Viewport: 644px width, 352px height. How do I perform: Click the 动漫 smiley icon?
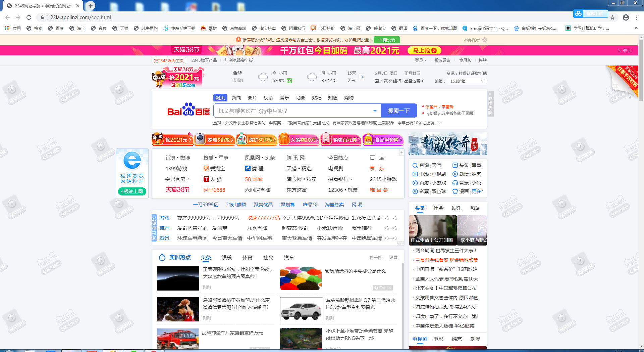[455, 174]
